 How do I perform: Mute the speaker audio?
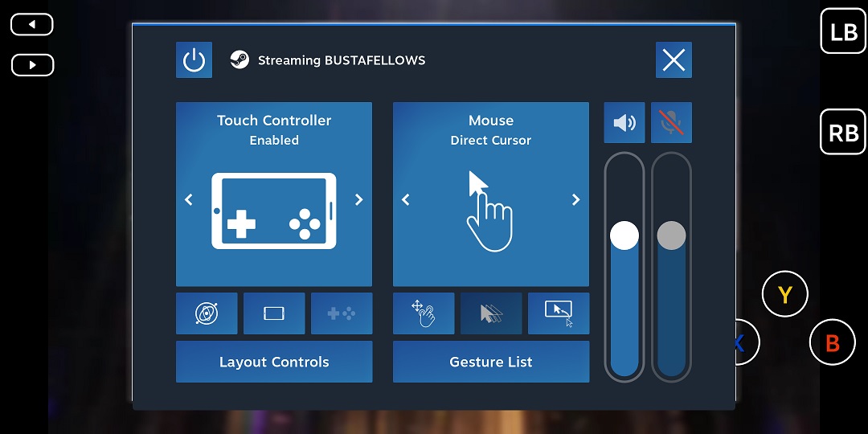pyautogui.click(x=624, y=122)
